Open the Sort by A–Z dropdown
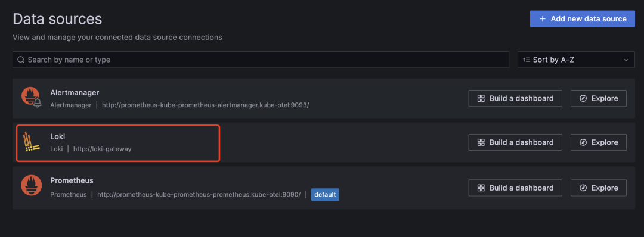Viewport: 644px width, 237px height. tap(576, 60)
